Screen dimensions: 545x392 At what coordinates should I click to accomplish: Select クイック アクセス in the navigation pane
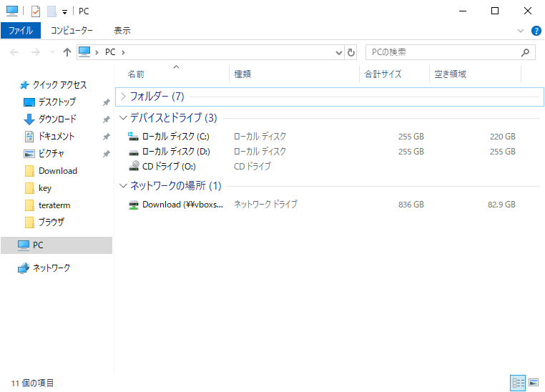point(59,85)
